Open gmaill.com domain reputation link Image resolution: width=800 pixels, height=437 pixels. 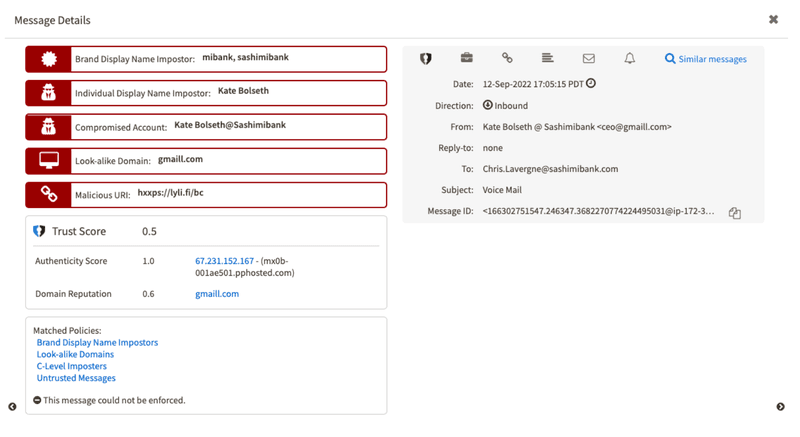(217, 294)
